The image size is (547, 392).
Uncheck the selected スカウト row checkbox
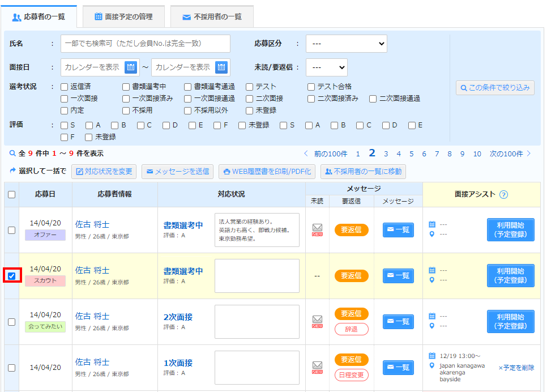click(11, 276)
